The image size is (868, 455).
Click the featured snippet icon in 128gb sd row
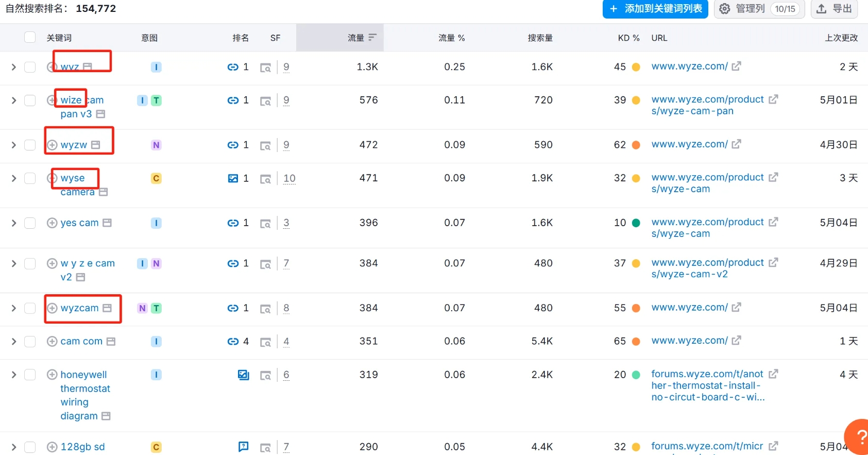coord(243,447)
